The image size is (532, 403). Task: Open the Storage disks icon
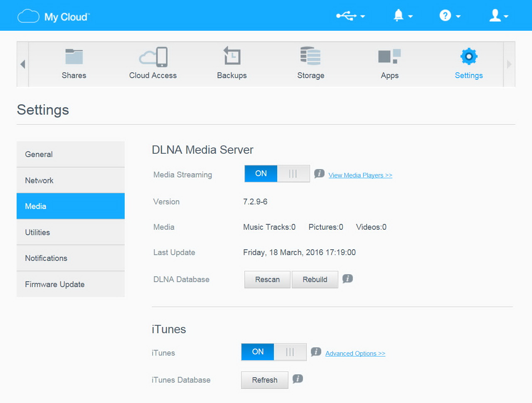pyautogui.click(x=310, y=56)
